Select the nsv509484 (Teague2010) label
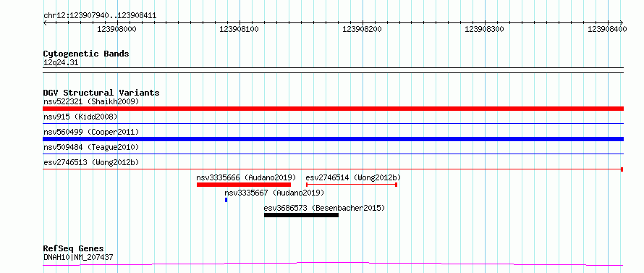This screenshot has height=273, width=644. click(91, 147)
